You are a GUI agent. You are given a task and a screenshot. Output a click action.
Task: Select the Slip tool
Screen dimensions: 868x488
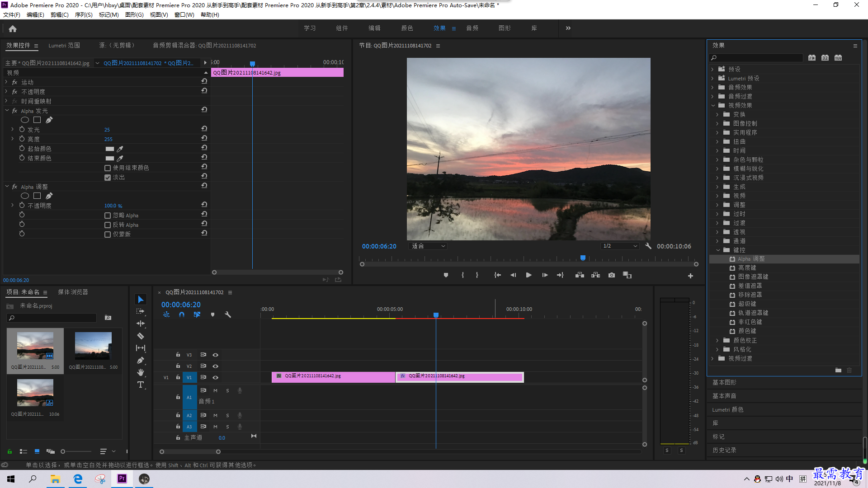[141, 348]
